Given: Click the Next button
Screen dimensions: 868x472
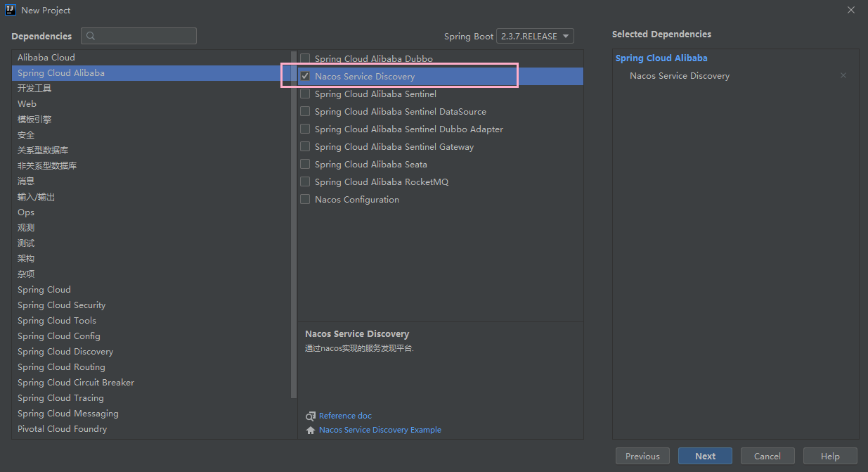Looking at the screenshot, I should 705,456.
